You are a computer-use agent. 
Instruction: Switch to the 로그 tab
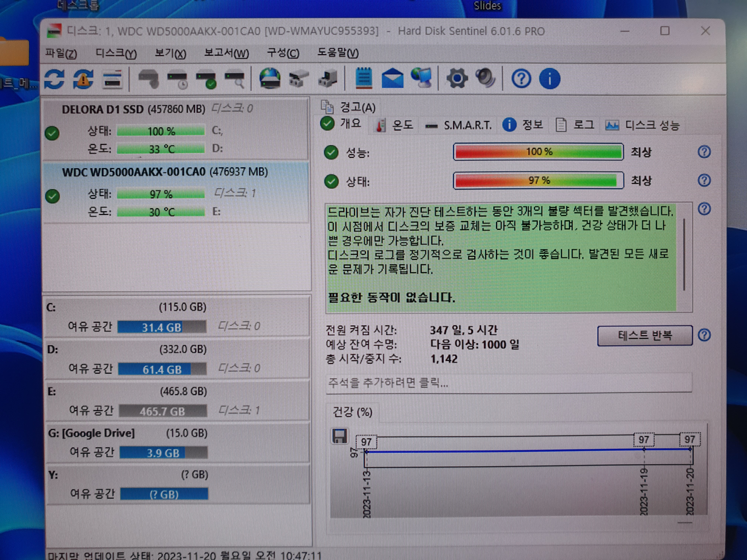coord(575,125)
